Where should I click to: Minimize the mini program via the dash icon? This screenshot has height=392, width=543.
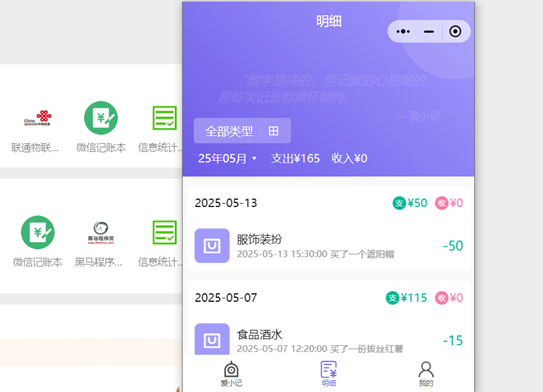[429, 32]
